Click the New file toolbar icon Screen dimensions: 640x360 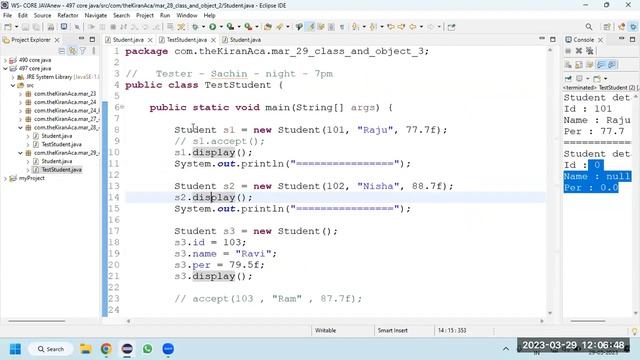8,27
